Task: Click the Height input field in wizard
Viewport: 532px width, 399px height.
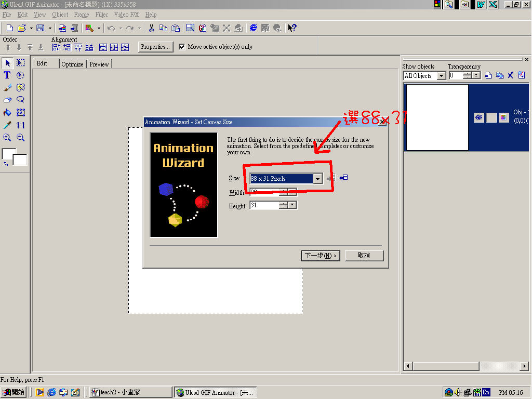Action: click(x=264, y=205)
